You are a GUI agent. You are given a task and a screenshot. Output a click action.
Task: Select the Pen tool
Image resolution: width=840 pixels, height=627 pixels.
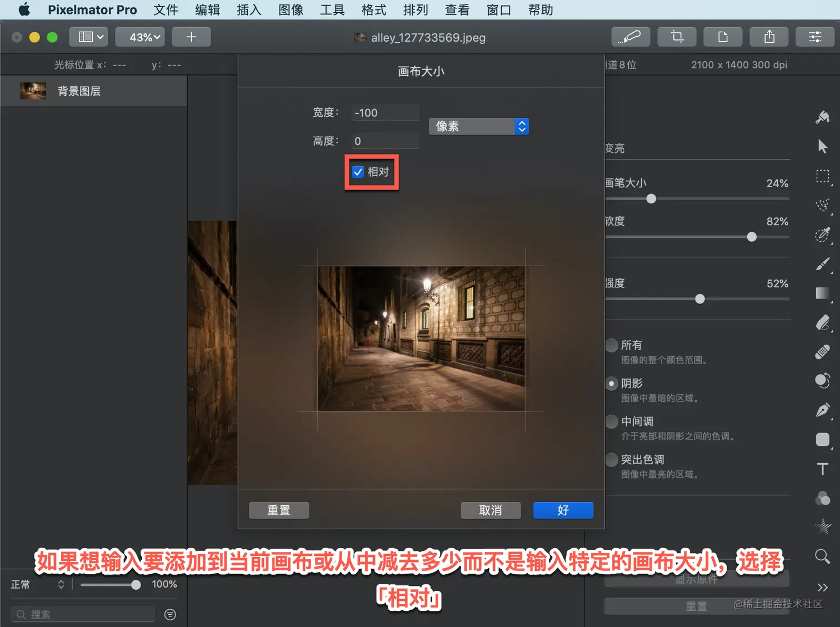pos(823,410)
